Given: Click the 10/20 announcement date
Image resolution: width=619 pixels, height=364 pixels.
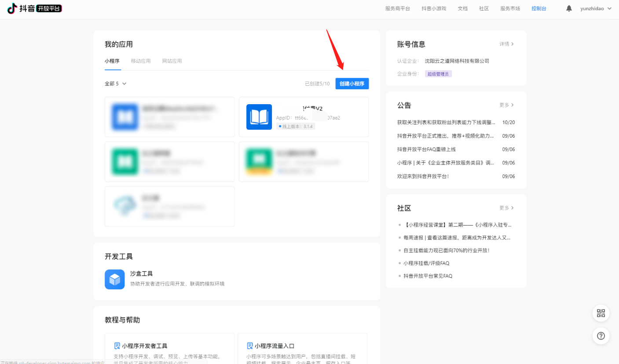Looking at the screenshot, I should 509,122.
